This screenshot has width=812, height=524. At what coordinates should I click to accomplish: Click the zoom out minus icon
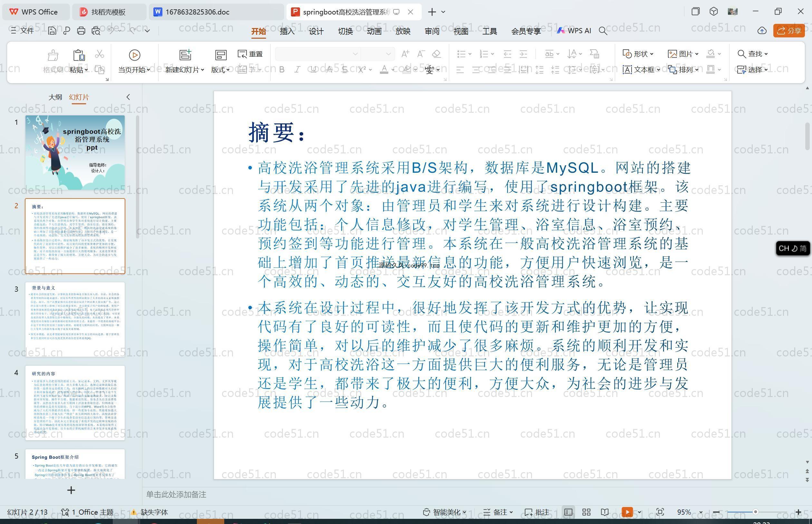coord(716,512)
